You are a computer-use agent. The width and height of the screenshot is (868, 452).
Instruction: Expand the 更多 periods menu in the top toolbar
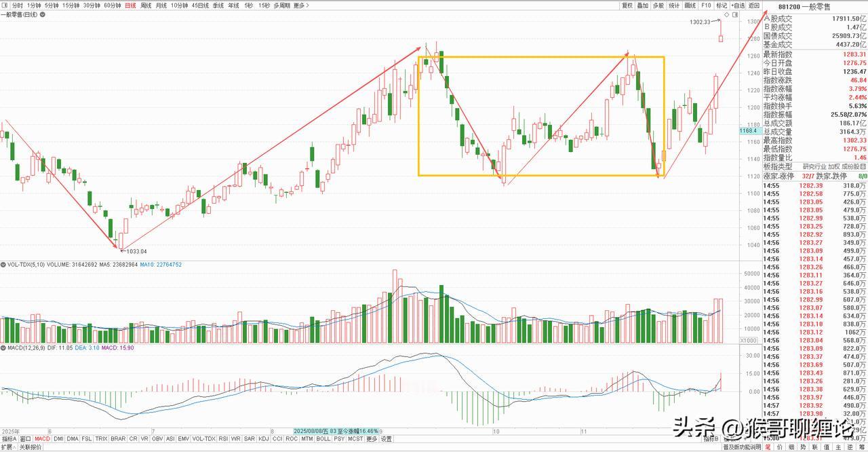[301, 5]
